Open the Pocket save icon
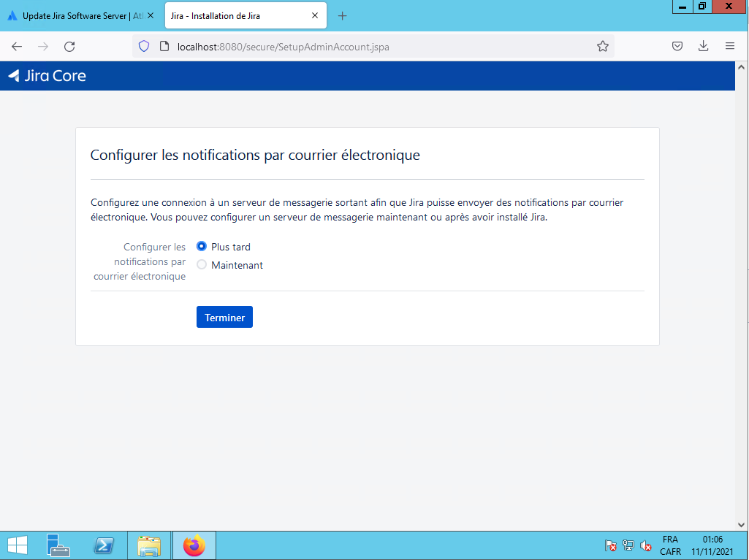 point(677,47)
